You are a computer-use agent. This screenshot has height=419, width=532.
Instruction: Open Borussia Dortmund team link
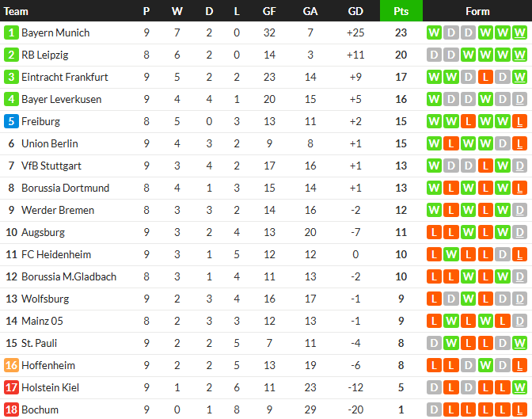click(x=65, y=188)
